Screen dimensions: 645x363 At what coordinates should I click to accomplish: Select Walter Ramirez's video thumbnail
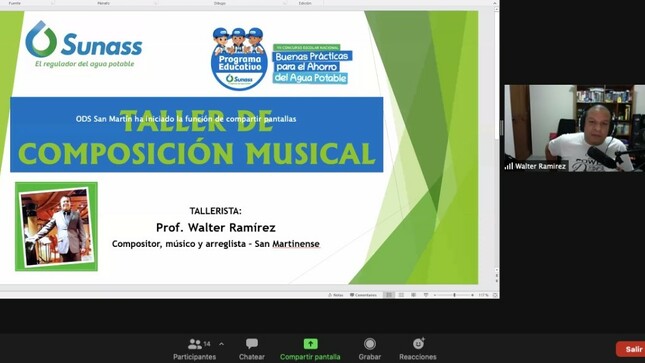tap(575, 128)
